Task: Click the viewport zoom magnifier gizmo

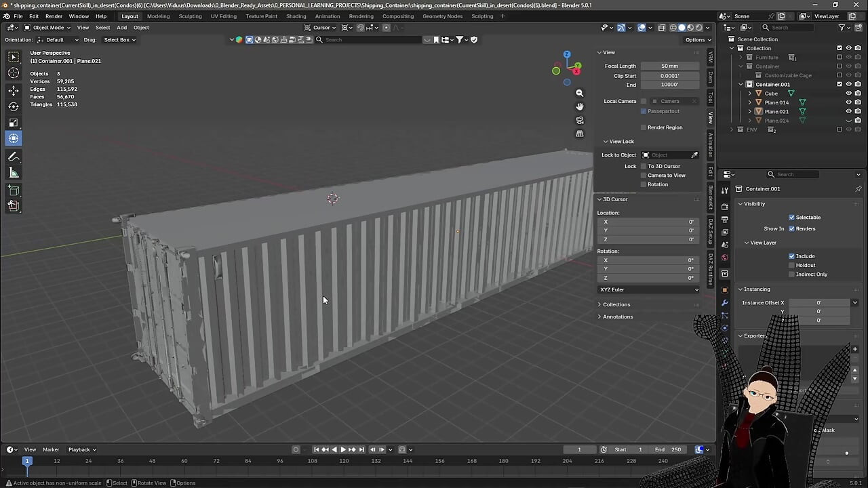Action: (580, 93)
